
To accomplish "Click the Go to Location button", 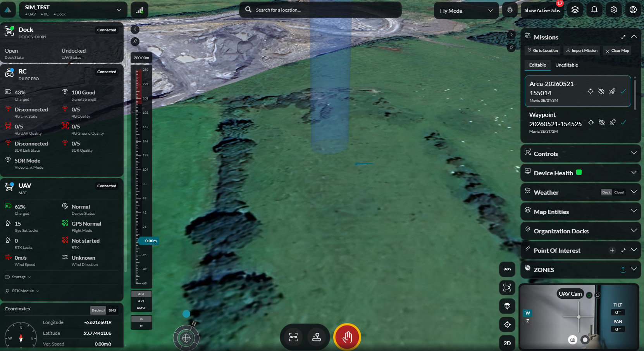I will pyautogui.click(x=542, y=51).
